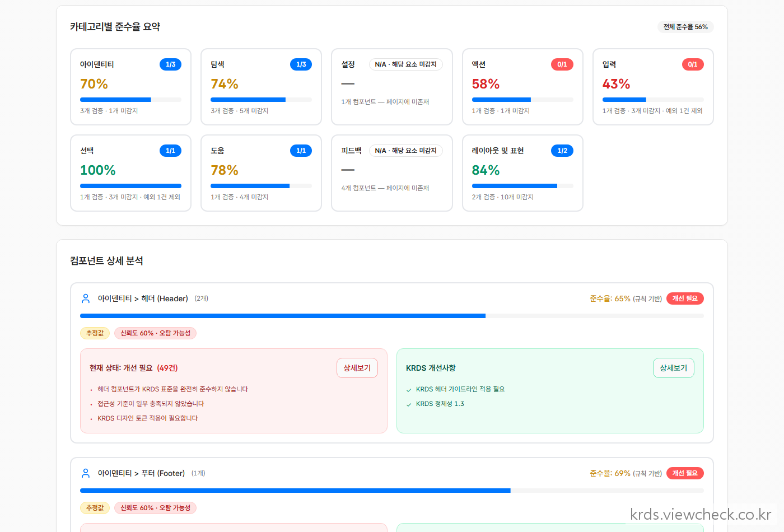
Task: Click the 아이덴티티 > 푸터 (Footer) title
Action: click(x=141, y=473)
